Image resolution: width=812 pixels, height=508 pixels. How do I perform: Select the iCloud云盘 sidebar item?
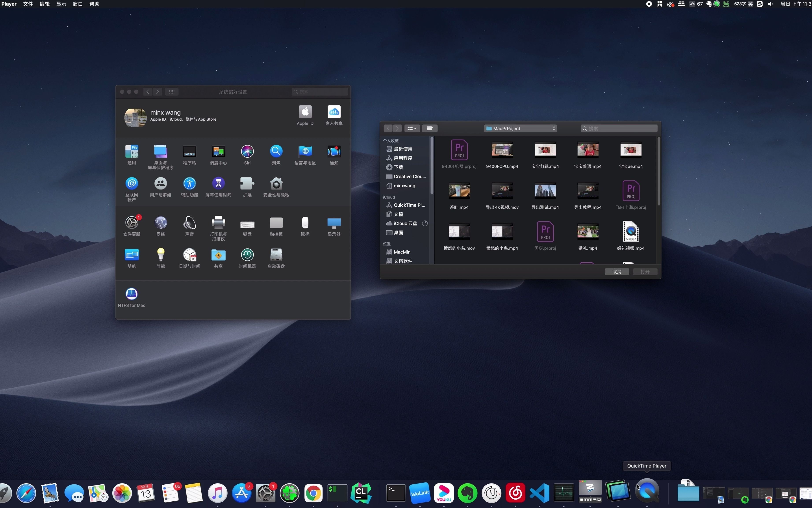click(x=405, y=223)
